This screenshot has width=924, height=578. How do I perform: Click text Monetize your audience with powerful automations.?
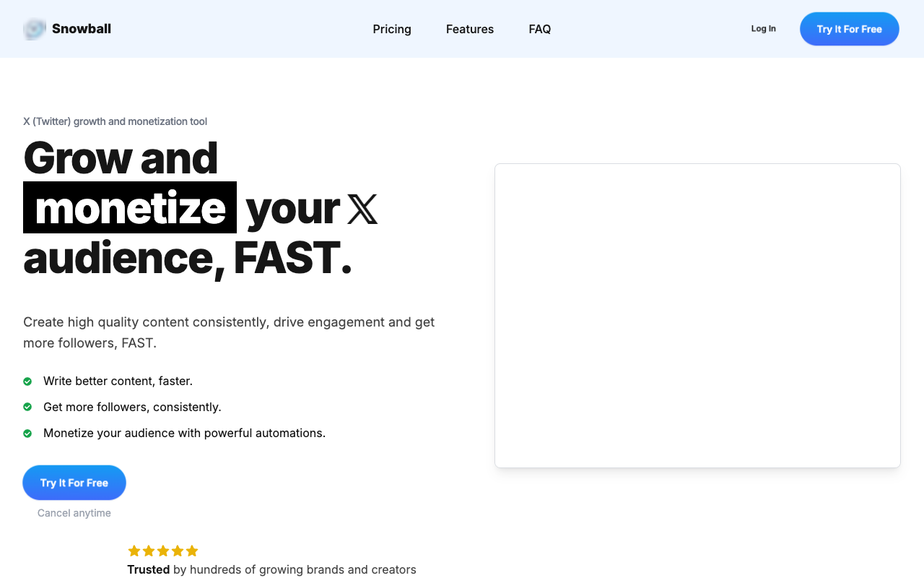[184, 433]
